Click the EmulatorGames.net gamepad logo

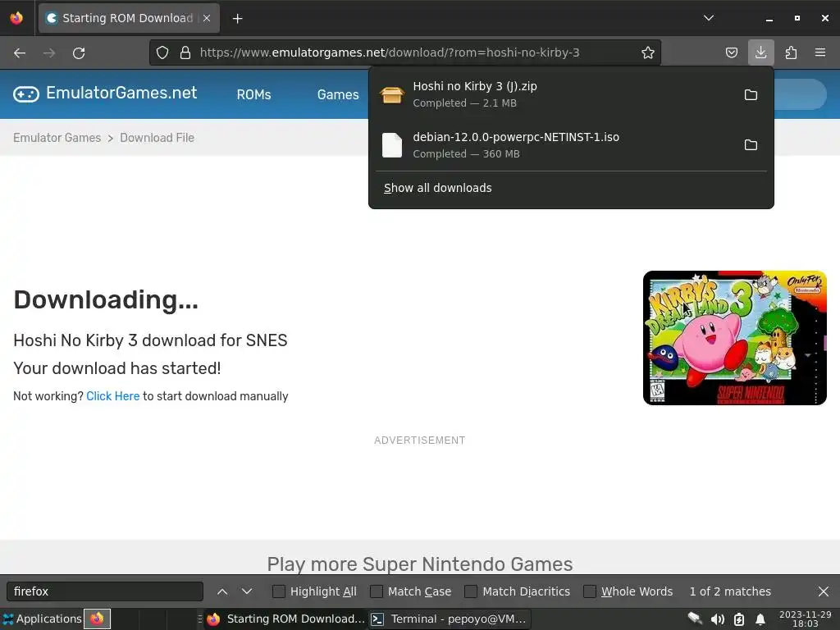(x=105, y=94)
